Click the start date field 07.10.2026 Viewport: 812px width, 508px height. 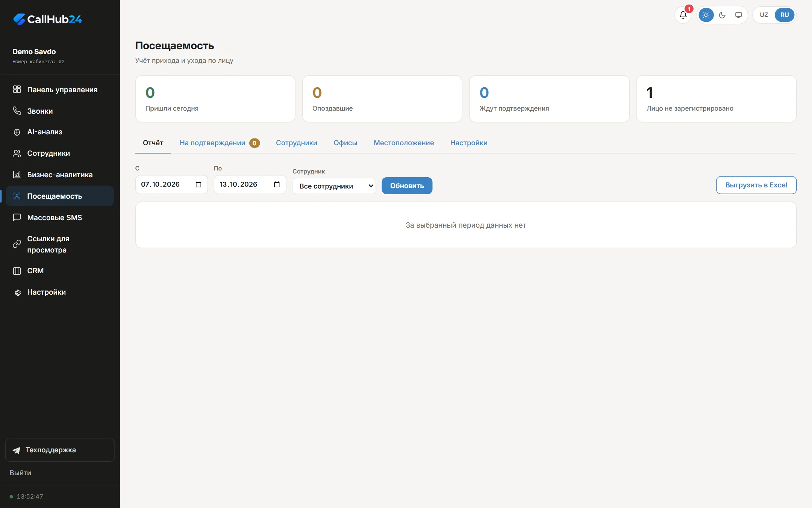click(x=171, y=184)
